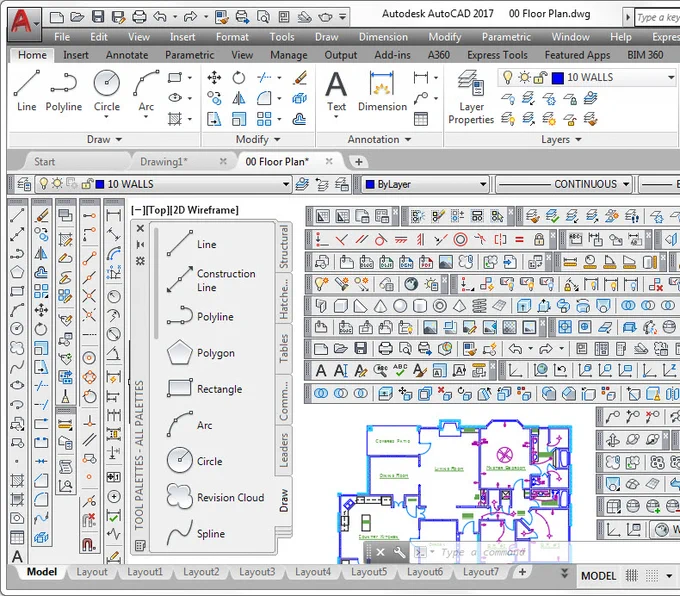
Task: Choose Revision Cloud from the tool palette
Action: (216, 497)
